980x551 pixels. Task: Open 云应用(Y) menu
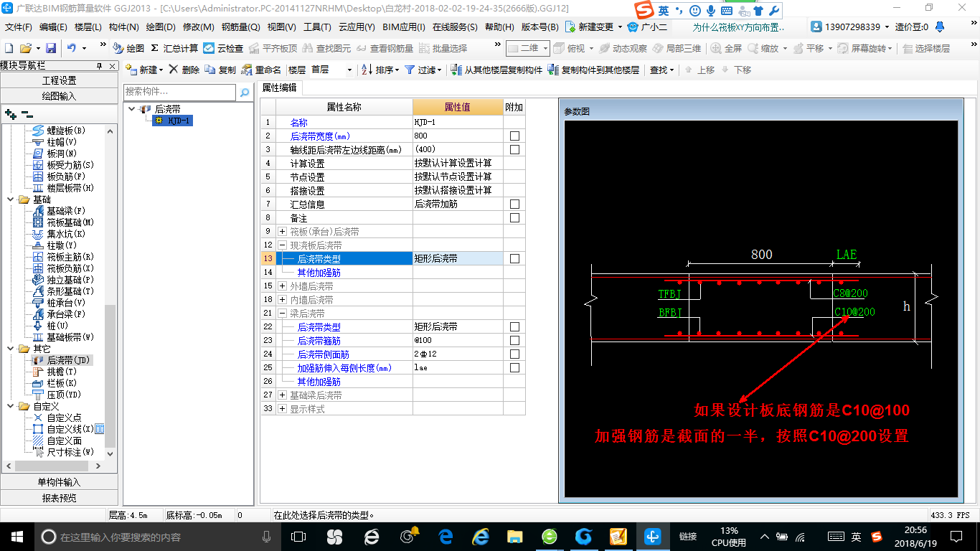tap(357, 27)
